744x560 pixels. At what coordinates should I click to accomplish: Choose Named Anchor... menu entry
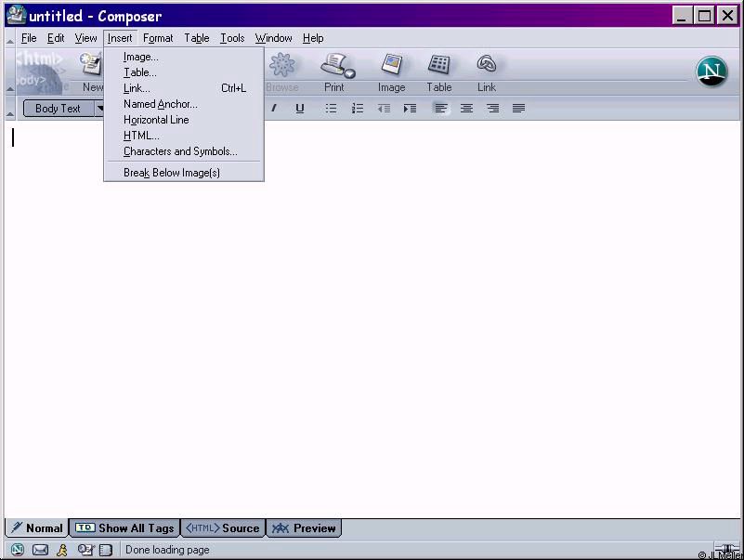(x=184, y=104)
